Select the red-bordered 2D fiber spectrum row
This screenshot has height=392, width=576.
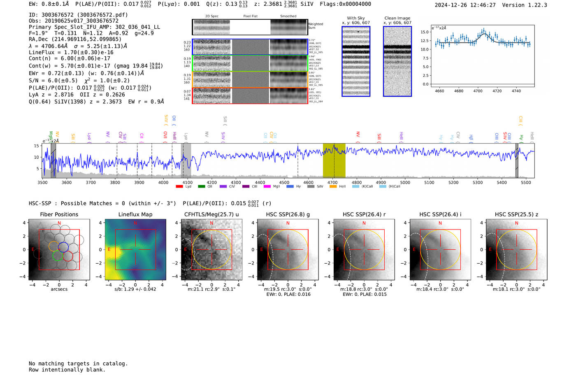[x=250, y=96]
